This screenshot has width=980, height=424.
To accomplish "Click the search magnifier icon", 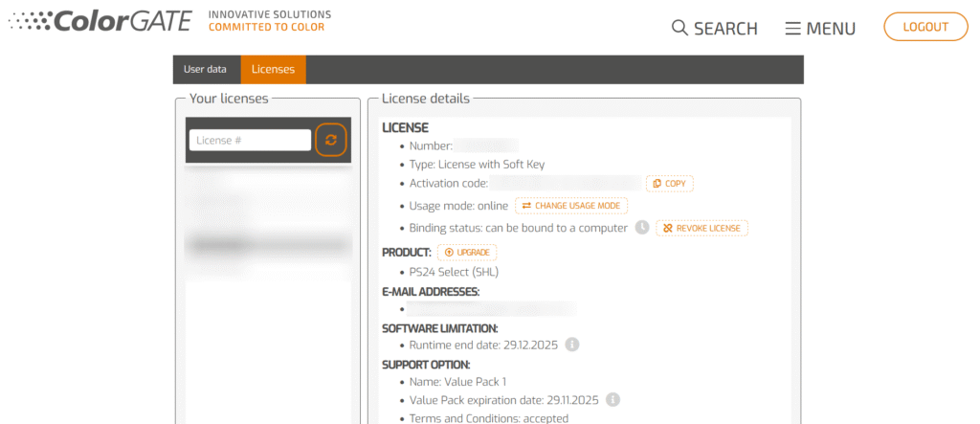I will (680, 28).
